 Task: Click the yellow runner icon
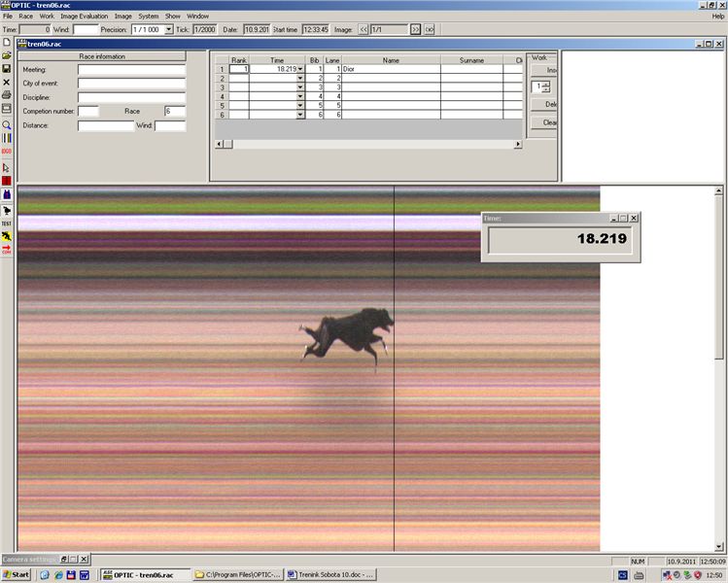pyautogui.click(x=7, y=236)
